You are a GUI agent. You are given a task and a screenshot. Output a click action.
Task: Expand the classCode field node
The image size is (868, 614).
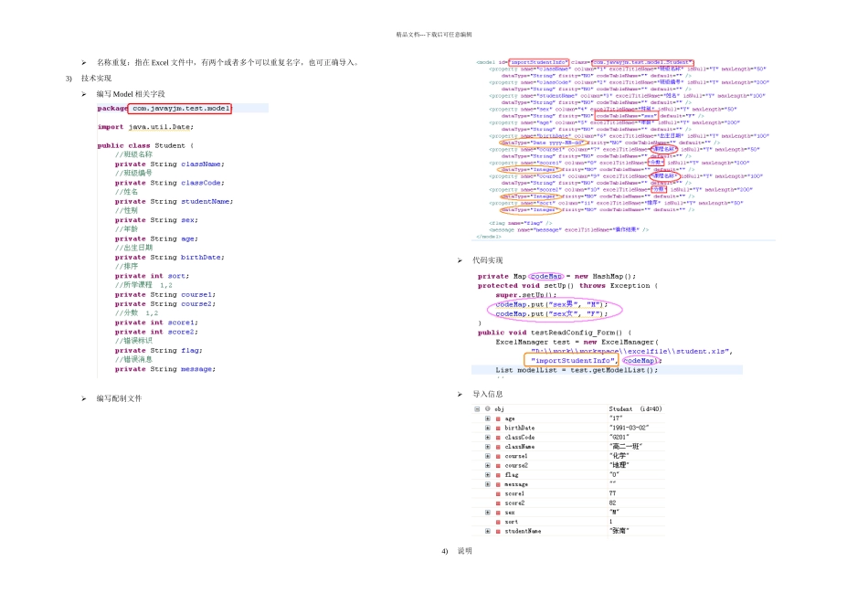(x=488, y=438)
